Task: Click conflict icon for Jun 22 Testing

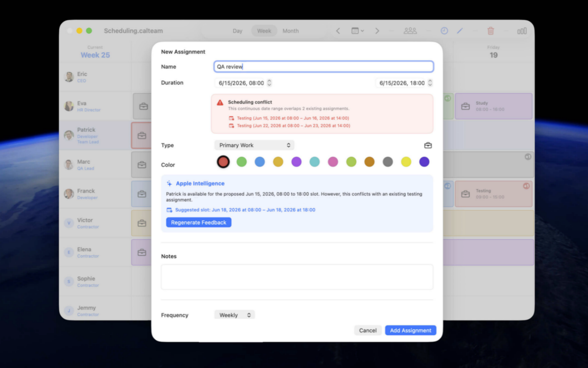Action: pos(231,126)
